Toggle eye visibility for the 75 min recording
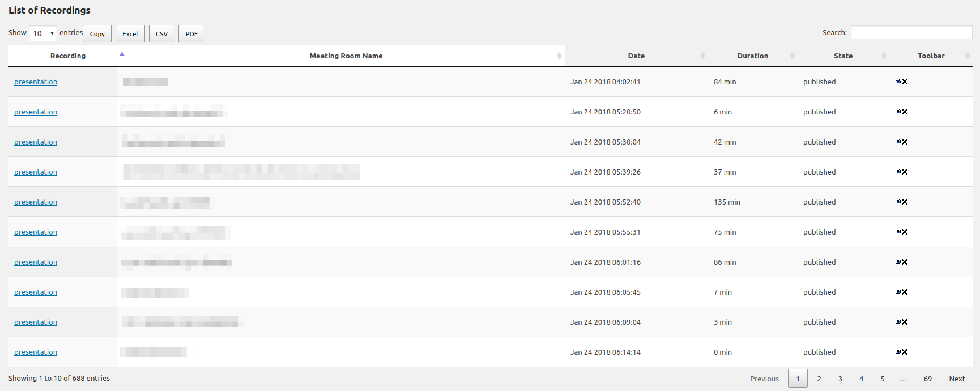The height and width of the screenshot is (391, 980). click(x=898, y=232)
